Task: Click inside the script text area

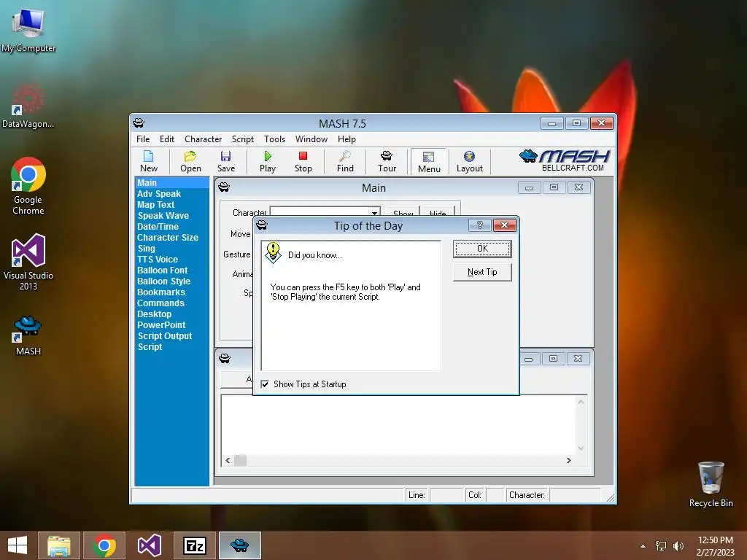Action: (x=398, y=425)
